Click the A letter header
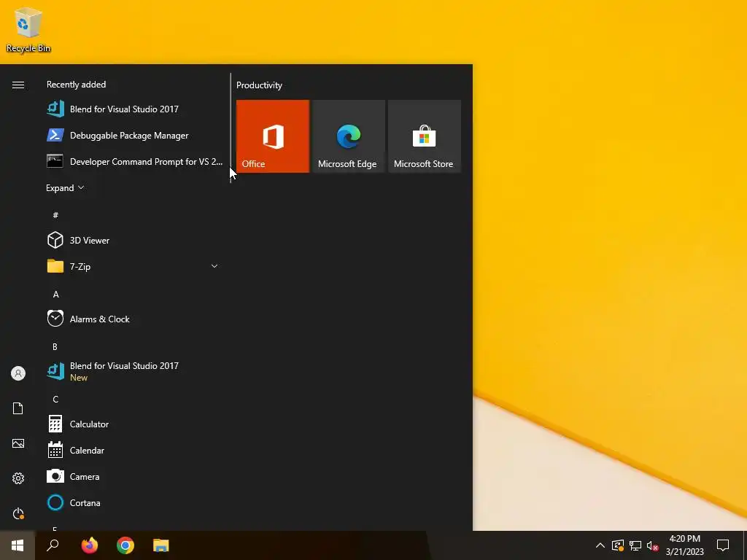Viewport: 747px width, 560px height. coord(55,295)
